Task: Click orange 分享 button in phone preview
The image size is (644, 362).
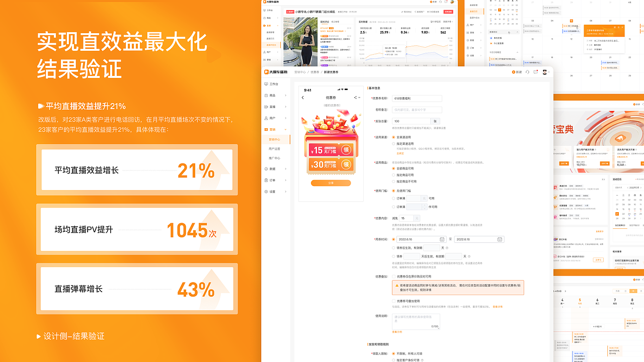Action: [331, 183]
